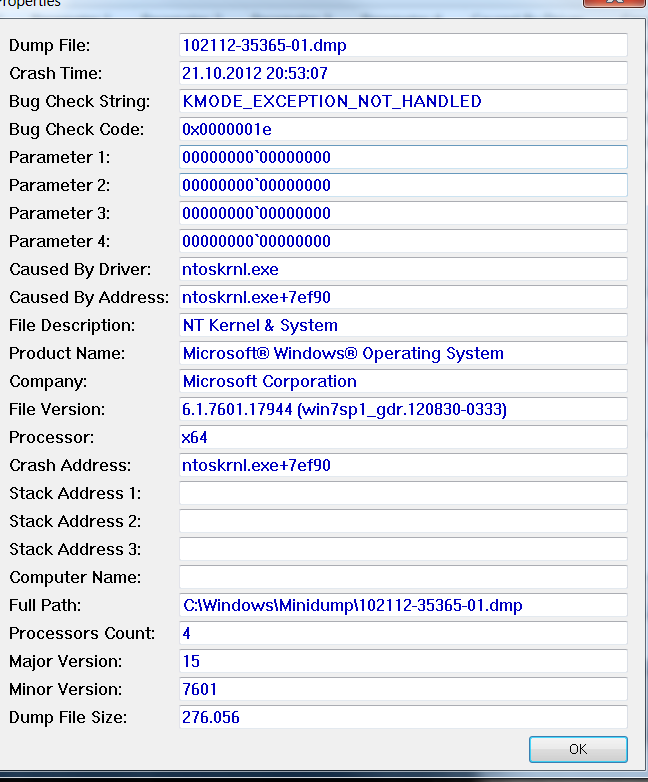The height and width of the screenshot is (782, 648).
Task: Click the Caused By Address value field
Action: pos(403,297)
